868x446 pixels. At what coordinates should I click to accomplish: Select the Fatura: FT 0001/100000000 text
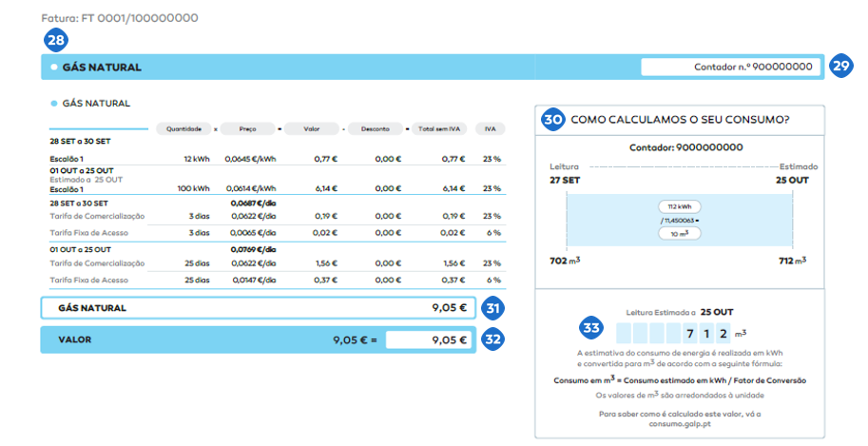(120, 18)
